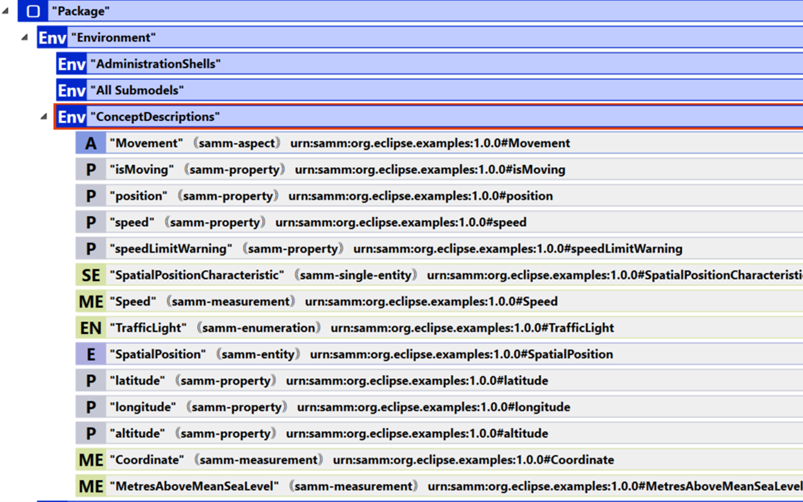Image resolution: width=803 pixels, height=502 pixels.
Task: Click the EN icon beside TrafficLight
Action: point(91,328)
